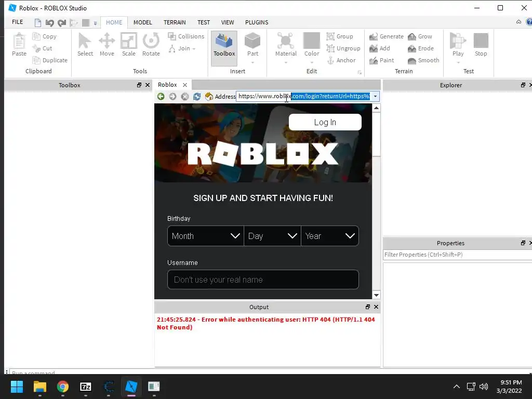
Task: Click browser Home icon
Action: 209,96
